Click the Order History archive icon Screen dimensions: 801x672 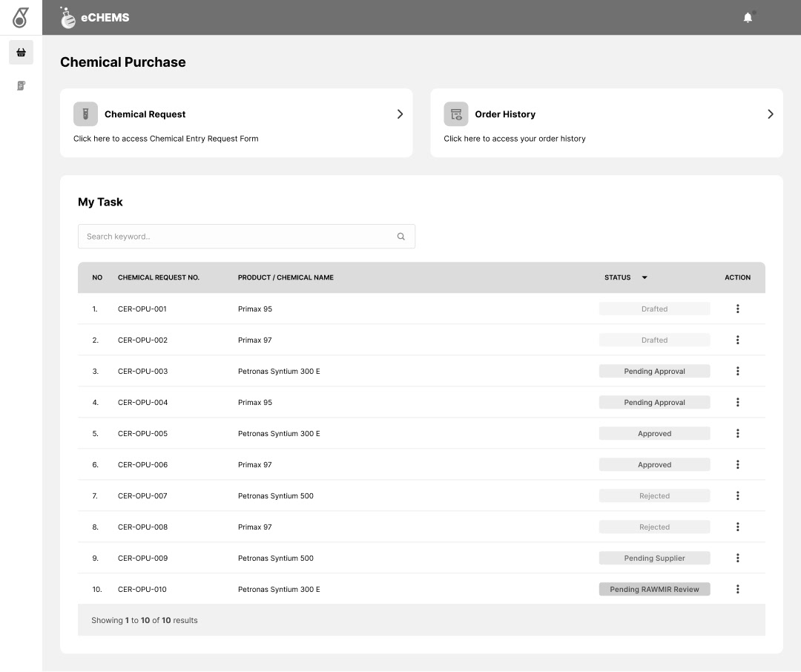pos(456,114)
